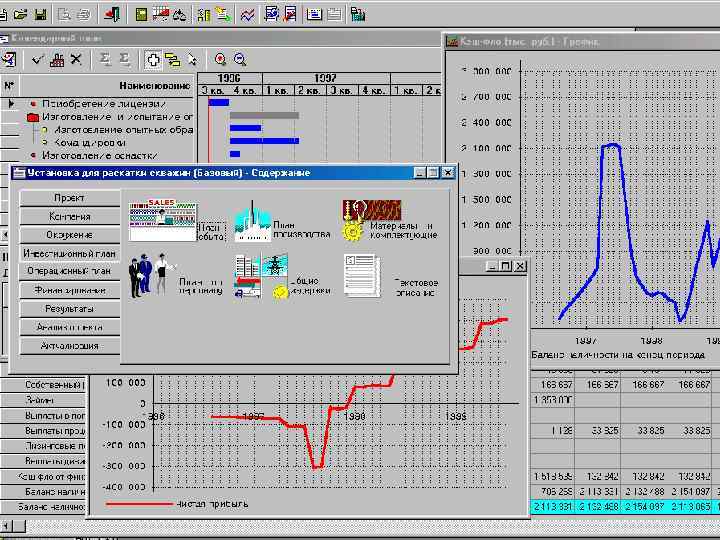Image resolution: width=720 pixels, height=540 pixels.
Task: Click the report sheet with red checkmark icon
Action: pos(290,15)
